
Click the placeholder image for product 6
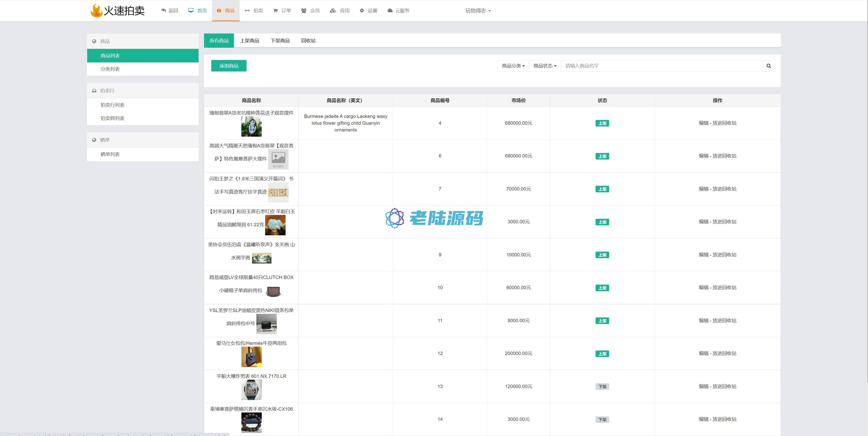(x=278, y=159)
